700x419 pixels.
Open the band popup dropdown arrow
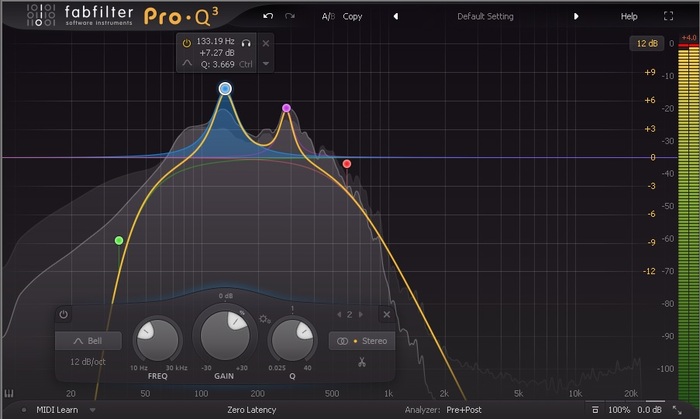(266, 63)
